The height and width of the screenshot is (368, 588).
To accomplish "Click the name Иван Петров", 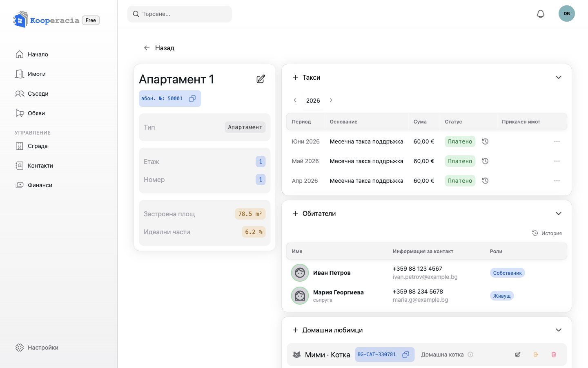I will pyautogui.click(x=332, y=273).
